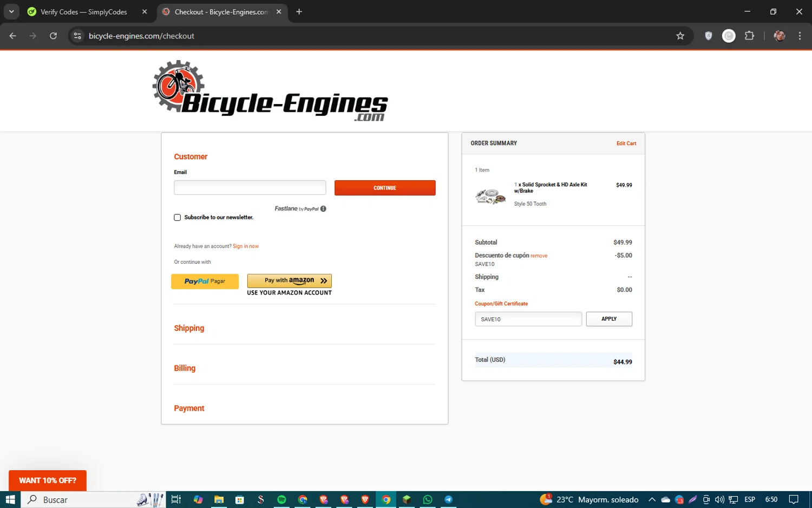Reload the checkout page
The image size is (812, 508).
click(x=53, y=36)
